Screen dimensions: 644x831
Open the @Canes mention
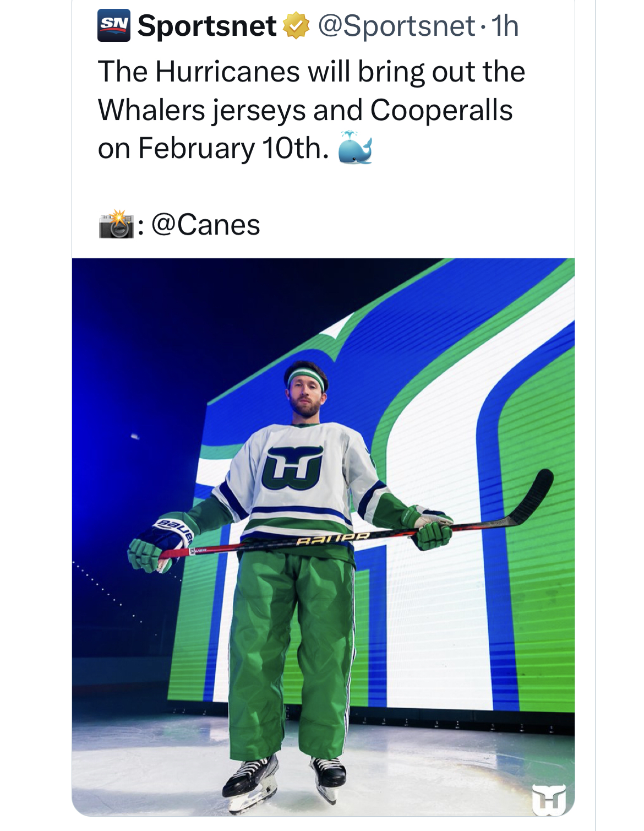(x=205, y=225)
